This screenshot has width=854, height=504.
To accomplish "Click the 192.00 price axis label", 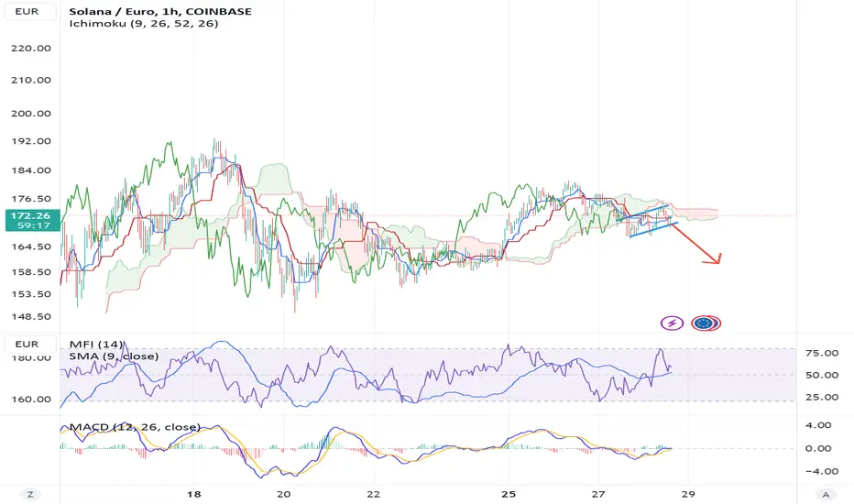I will point(31,141).
